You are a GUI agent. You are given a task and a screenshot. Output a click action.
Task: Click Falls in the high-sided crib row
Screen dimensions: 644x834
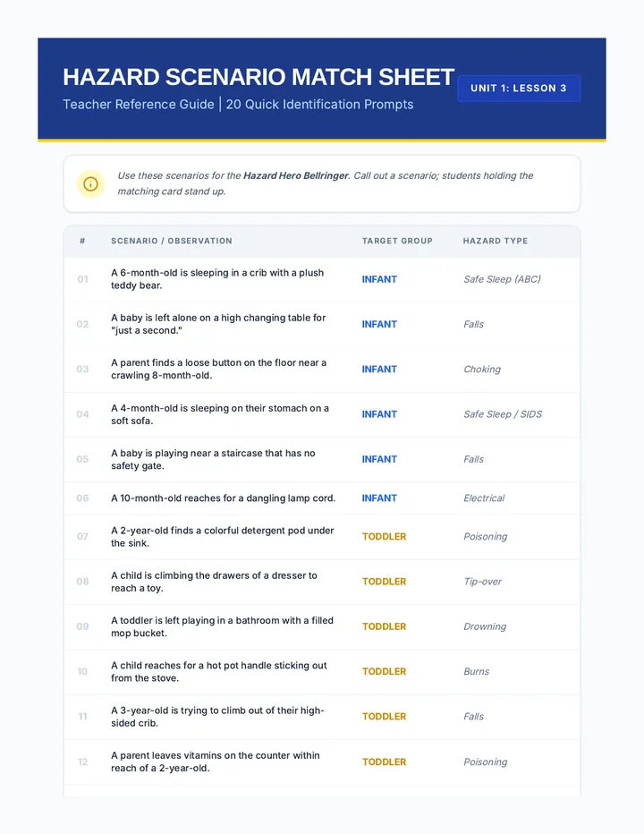pyautogui.click(x=473, y=717)
